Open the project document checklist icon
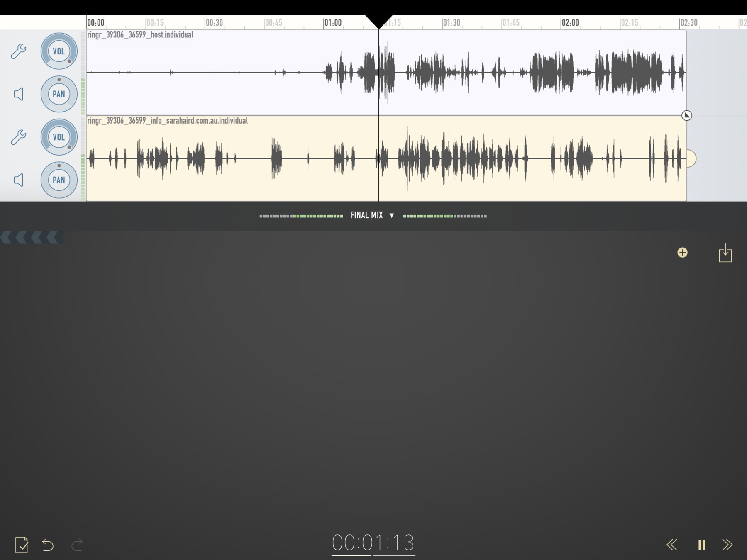747x560 pixels. [22, 545]
